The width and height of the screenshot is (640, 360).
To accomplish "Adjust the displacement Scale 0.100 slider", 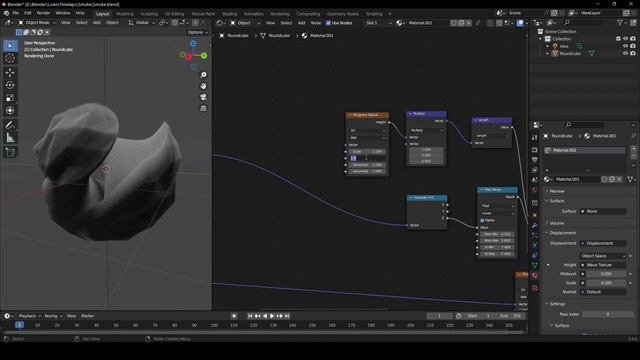I will (x=606, y=283).
